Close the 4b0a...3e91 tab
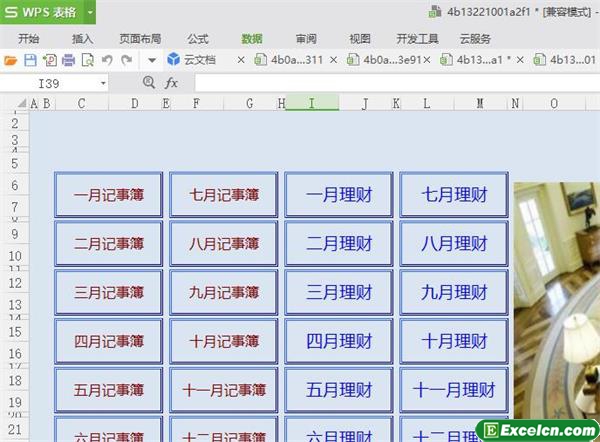Image resolution: width=600 pixels, height=442 pixels. (427, 60)
